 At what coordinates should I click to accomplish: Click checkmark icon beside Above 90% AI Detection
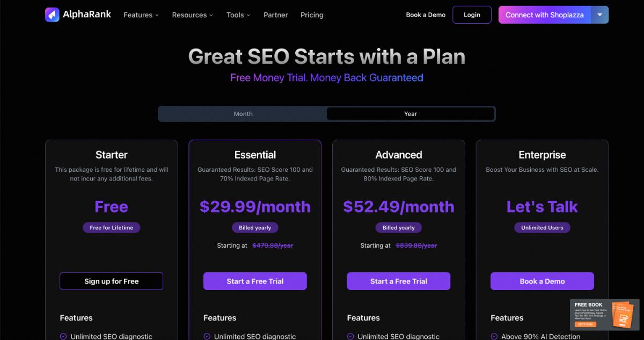pyautogui.click(x=494, y=337)
